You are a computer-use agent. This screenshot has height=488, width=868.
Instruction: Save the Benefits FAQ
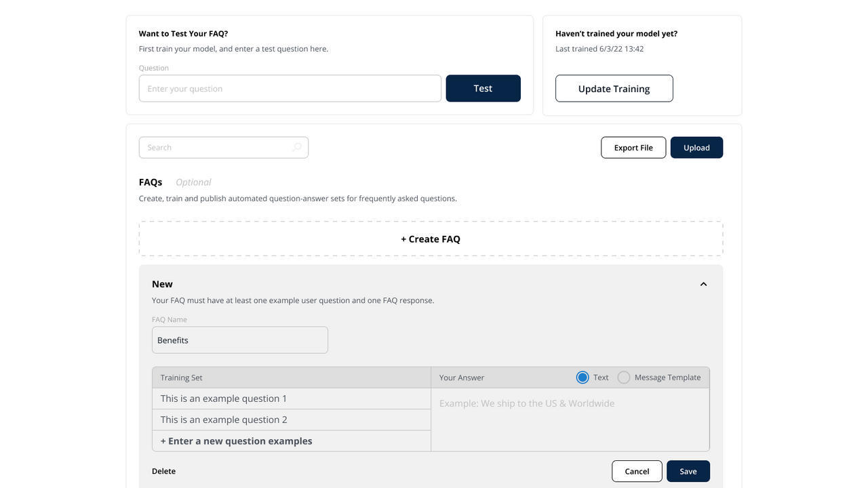[x=688, y=471]
